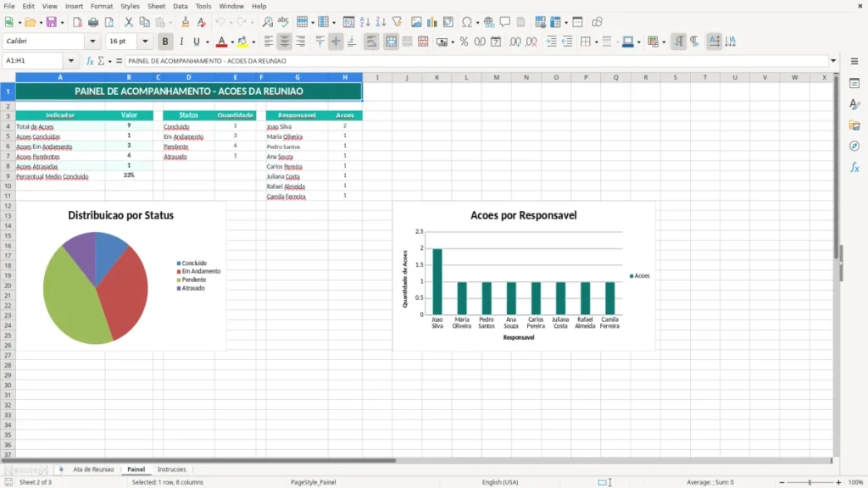Screen dimensions: 868x488
Task: Click Clear Direct Formatting icon
Action: pos(202,22)
